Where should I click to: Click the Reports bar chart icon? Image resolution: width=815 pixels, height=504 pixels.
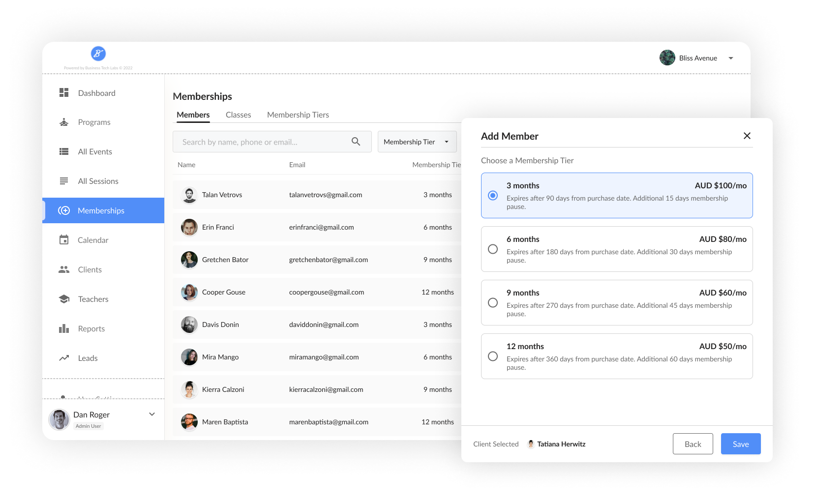(x=64, y=328)
